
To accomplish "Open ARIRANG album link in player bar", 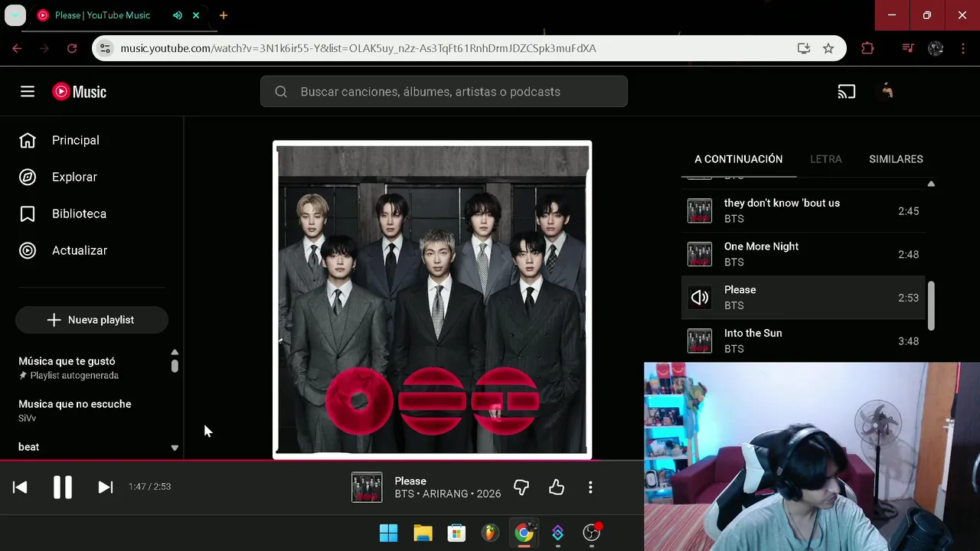I will 446,494.
